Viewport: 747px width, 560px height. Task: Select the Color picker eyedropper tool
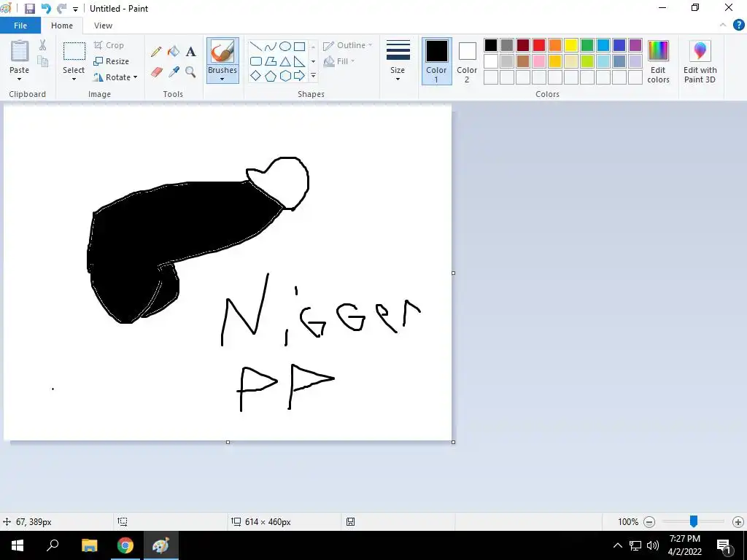point(174,72)
